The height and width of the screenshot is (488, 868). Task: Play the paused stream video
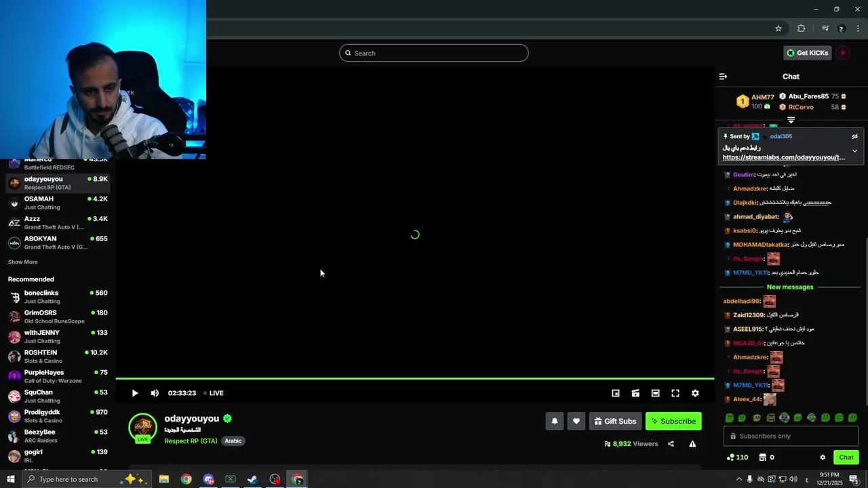[x=135, y=393]
